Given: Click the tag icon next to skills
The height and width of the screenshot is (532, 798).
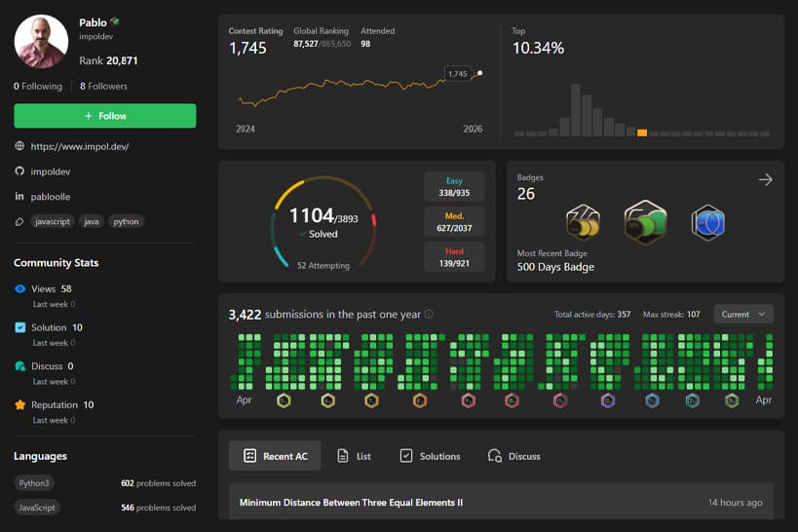Looking at the screenshot, I should click(x=19, y=221).
